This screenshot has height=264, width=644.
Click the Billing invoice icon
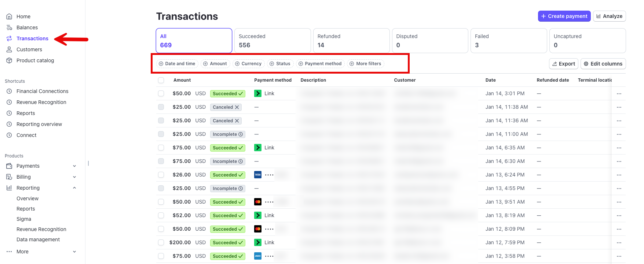[x=9, y=177]
